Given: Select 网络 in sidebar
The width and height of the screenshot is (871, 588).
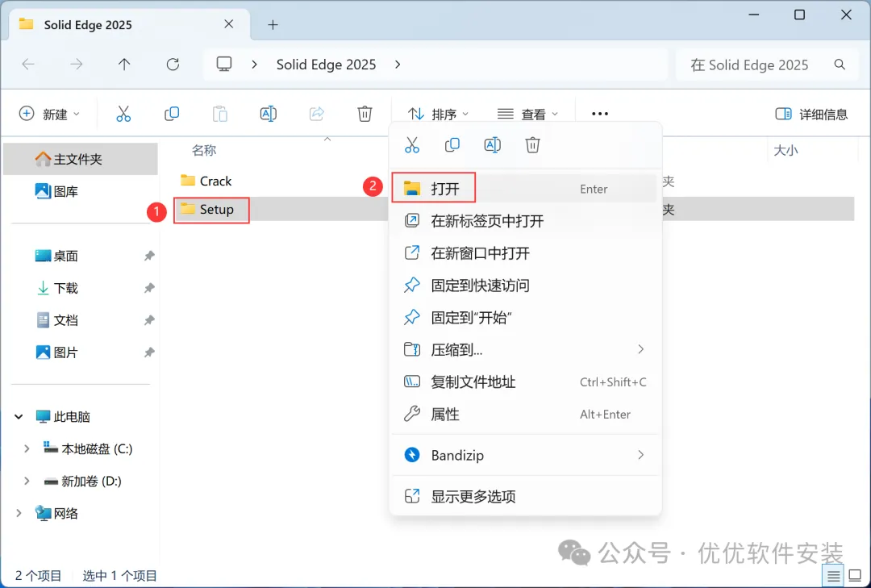Looking at the screenshot, I should 56,513.
